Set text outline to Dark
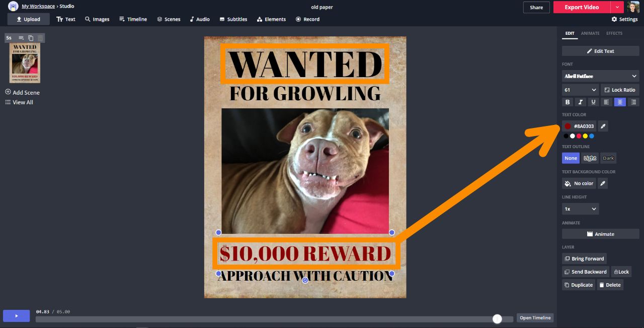Viewport: 644px width, 328px height. (x=608, y=158)
